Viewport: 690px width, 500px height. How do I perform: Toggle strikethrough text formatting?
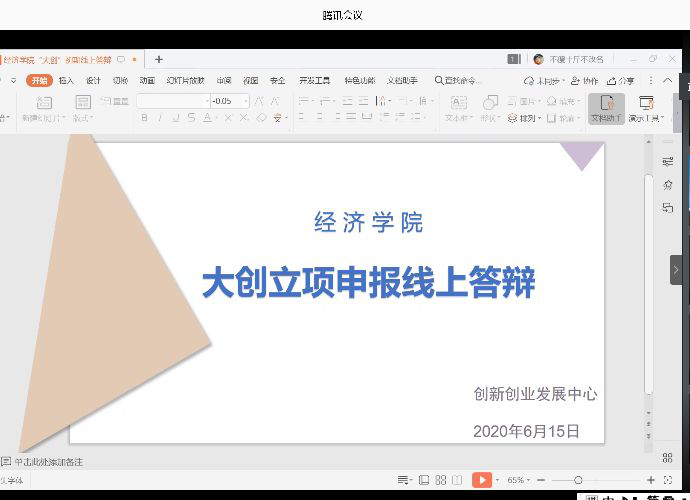coord(192,118)
